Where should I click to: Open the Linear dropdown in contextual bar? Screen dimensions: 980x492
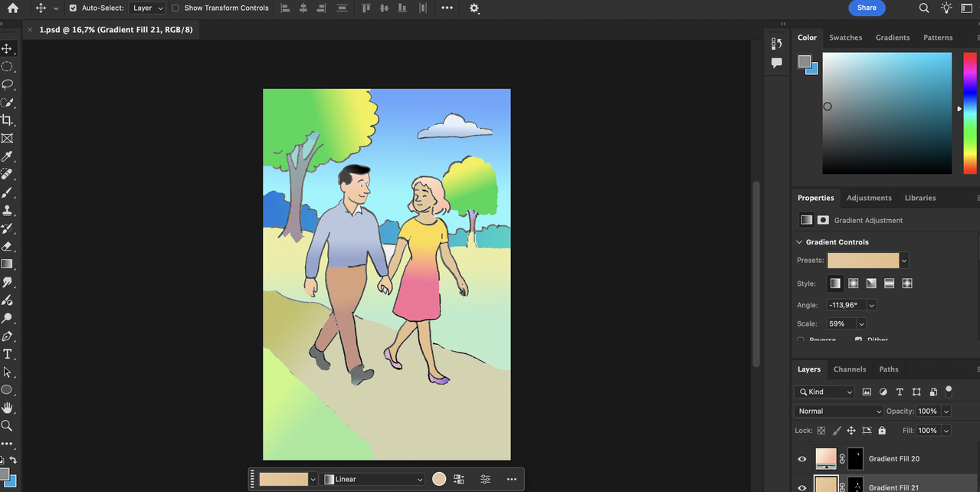[x=373, y=479]
